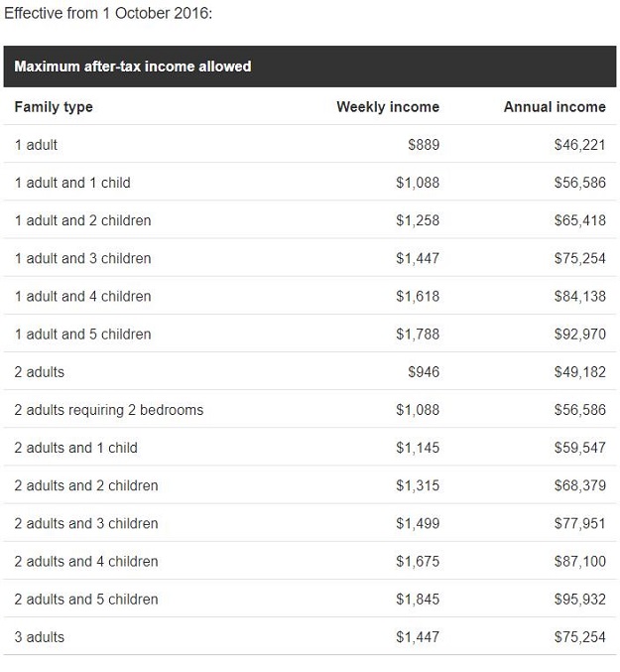Select the "1 adult and 3 children" row label
The image size is (620, 672).
[x=82, y=258]
